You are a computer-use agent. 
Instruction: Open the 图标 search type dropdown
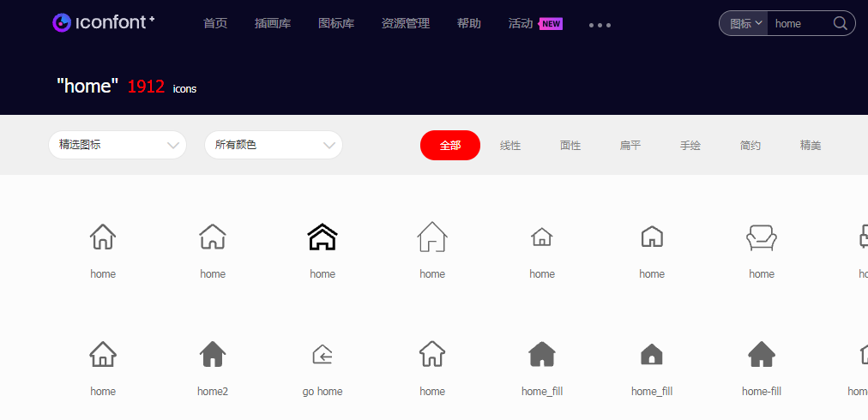(744, 24)
